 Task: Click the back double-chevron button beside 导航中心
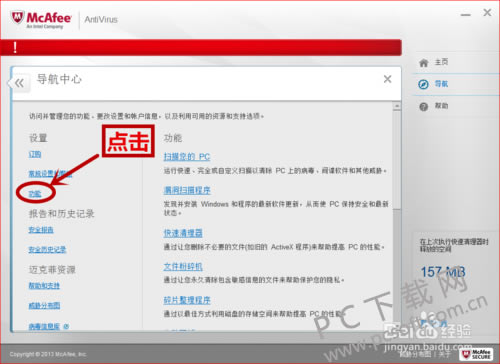click(x=19, y=83)
